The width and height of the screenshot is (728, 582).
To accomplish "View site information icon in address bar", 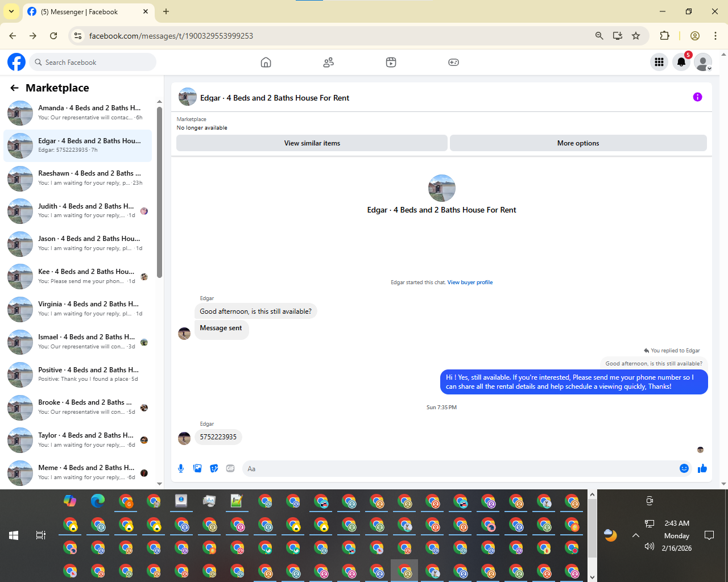I will (x=78, y=36).
